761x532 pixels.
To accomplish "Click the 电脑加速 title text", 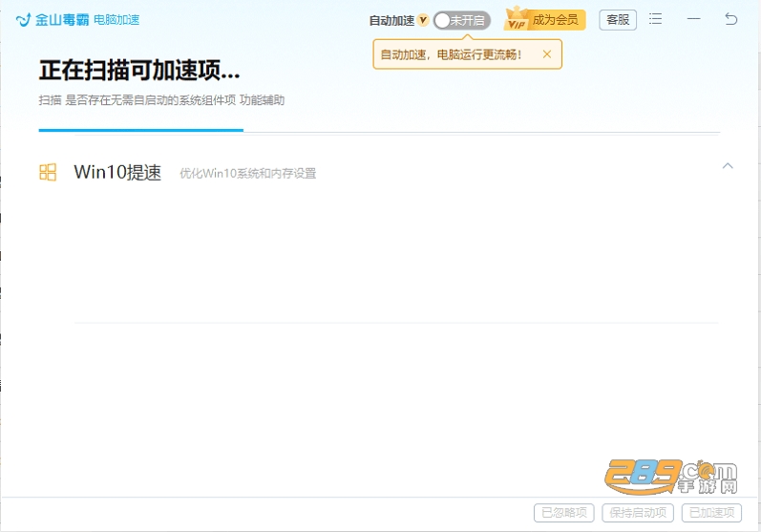I will [x=116, y=20].
